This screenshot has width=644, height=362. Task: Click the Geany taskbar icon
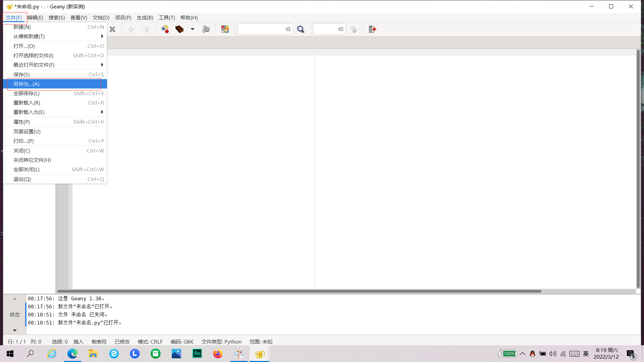pyautogui.click(x=260, y=354)
